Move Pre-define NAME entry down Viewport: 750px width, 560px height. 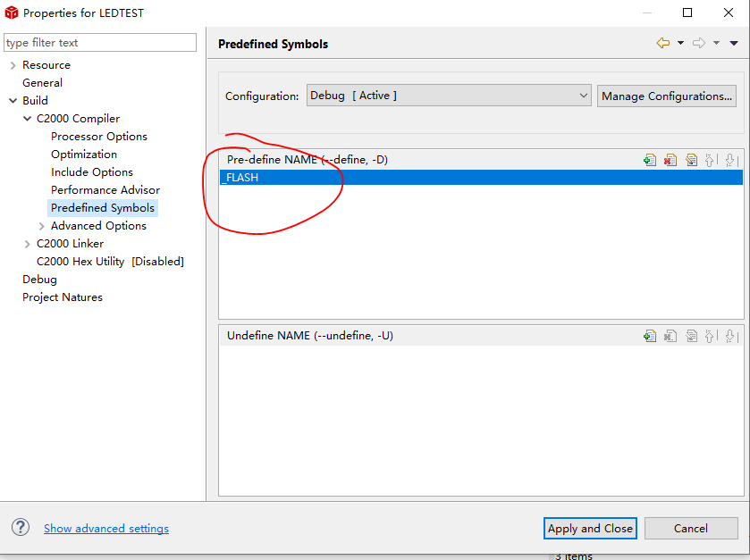730,160
